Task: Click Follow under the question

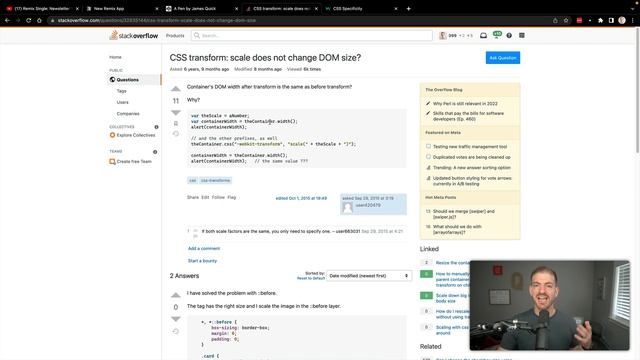Action: (x=218, y=197)
